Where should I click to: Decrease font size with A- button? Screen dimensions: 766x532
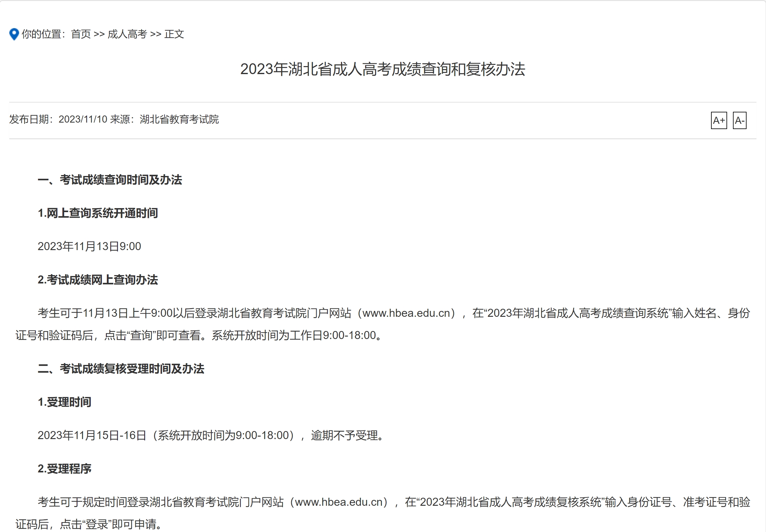739,120
